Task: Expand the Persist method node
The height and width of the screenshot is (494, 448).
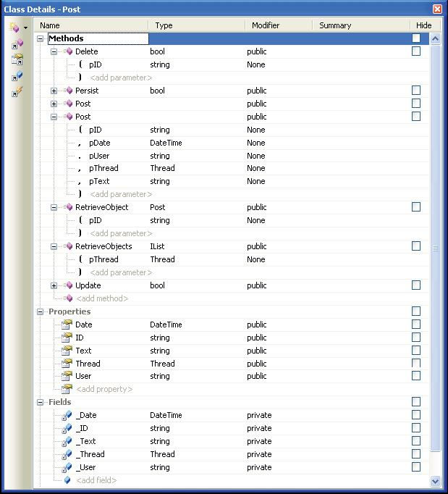Action: tap(54, 91)
